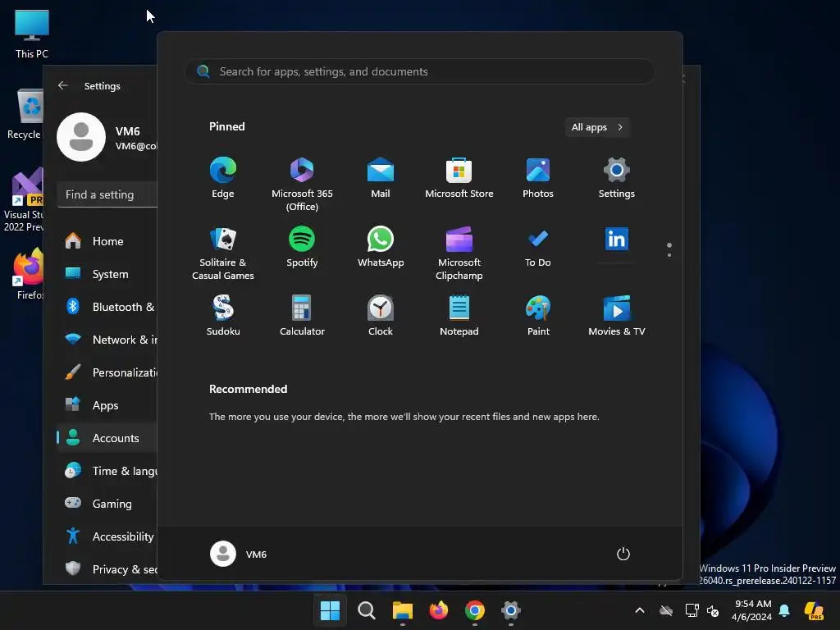Screen dimensions: 840x630
Task: Open Time & language settings
Action: (107, 471)
